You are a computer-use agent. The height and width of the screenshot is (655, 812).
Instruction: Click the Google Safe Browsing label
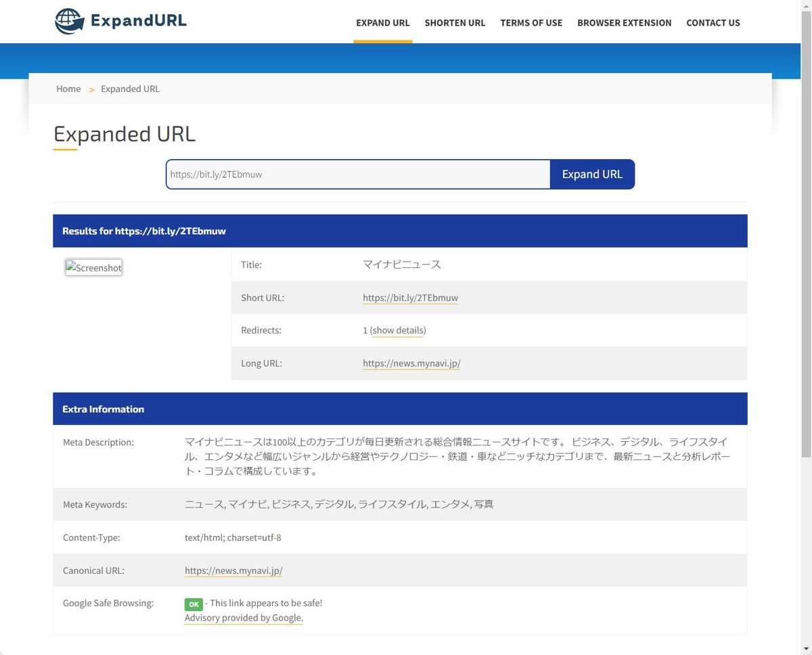tap(108, 603)
